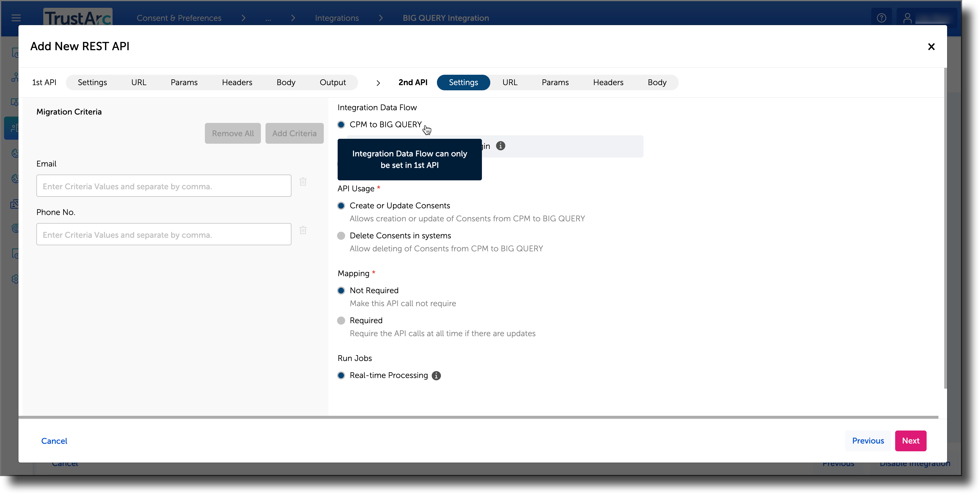This screenshot has width=980, height=494.
Task: Delete the Phone No. criteria trash icon
Action: (x=303, y=230)
